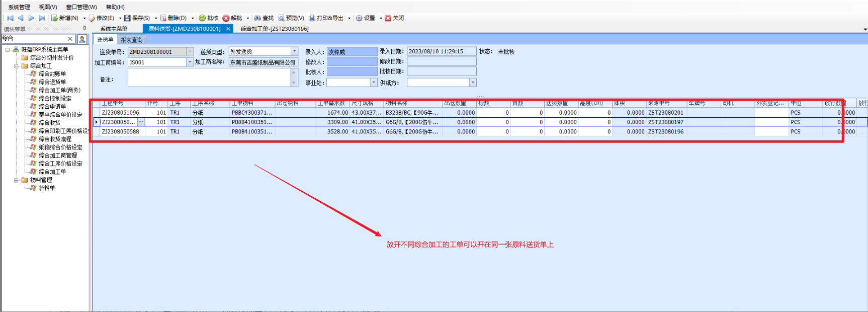868x312 pixels.
Task: Expand the 解批 dropdown arrow
Action: (x=248, y=18)
